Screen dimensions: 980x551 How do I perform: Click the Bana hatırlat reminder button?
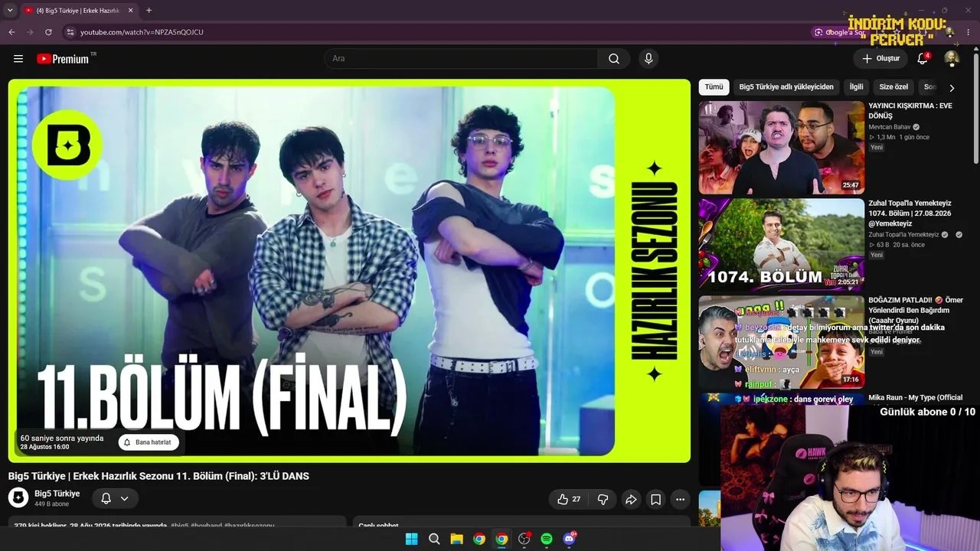tap(149, 442)
